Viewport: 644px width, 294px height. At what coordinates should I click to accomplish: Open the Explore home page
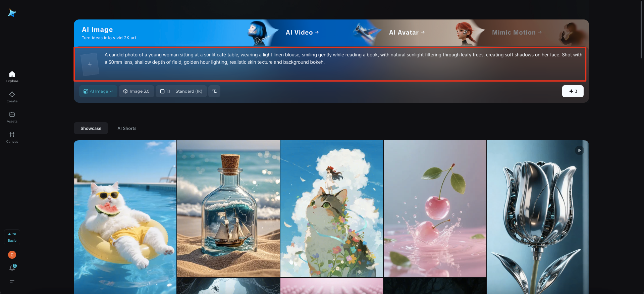pyautogui.click(x=12, y=77)
